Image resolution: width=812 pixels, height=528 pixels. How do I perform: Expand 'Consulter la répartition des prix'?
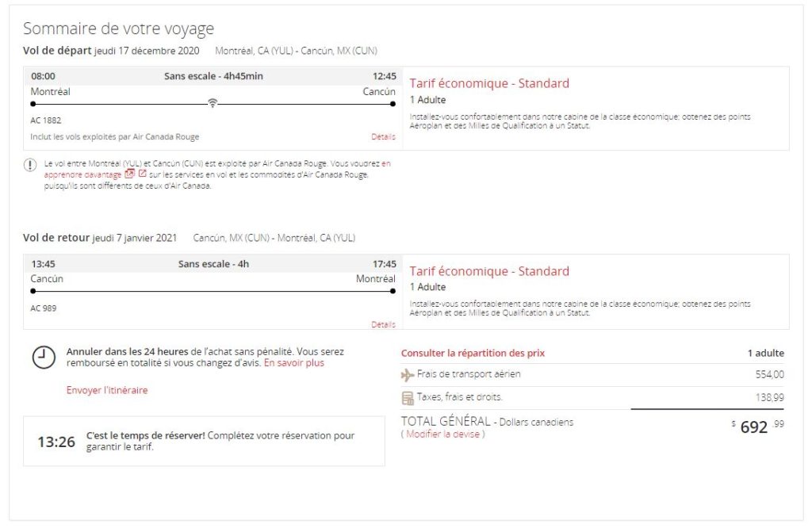473,353
